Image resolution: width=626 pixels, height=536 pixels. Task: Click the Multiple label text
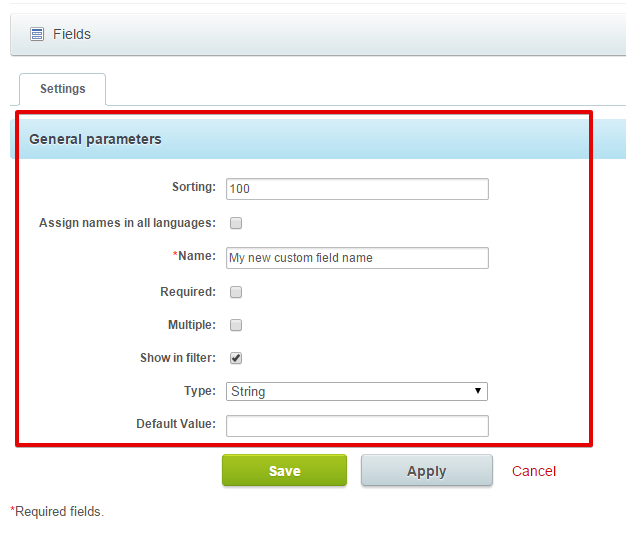192,325
